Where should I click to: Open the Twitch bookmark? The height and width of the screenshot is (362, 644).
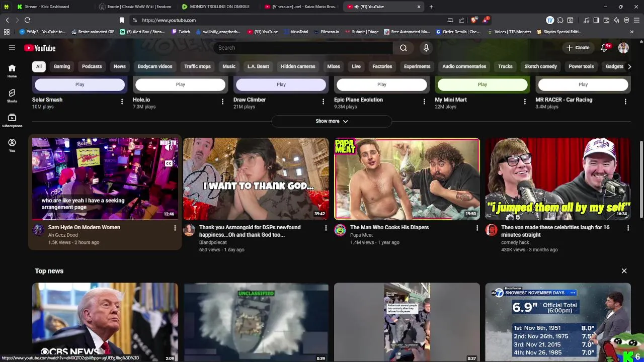click(181, 32)
